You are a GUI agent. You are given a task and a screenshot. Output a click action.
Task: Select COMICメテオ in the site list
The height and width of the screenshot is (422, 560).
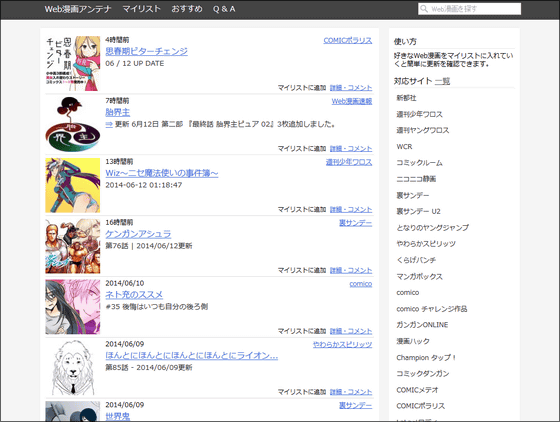[417, 390]
